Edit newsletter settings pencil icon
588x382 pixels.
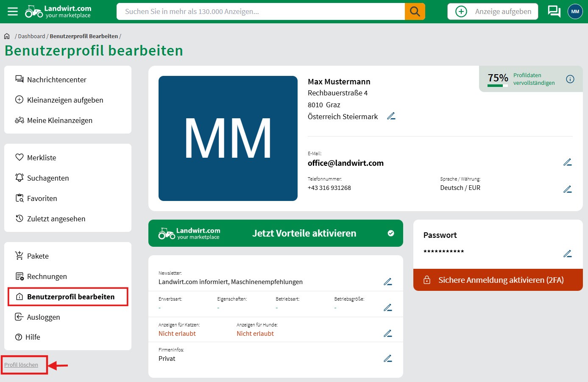point(387,282)
